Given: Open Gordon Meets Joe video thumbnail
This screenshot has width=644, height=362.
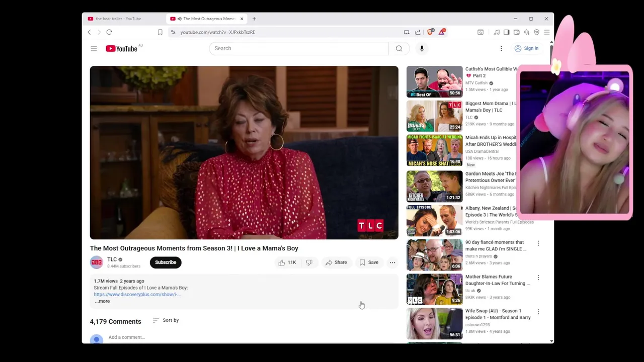Looking at the screenshot, I should pyautogui.click(x=435, y=187).
